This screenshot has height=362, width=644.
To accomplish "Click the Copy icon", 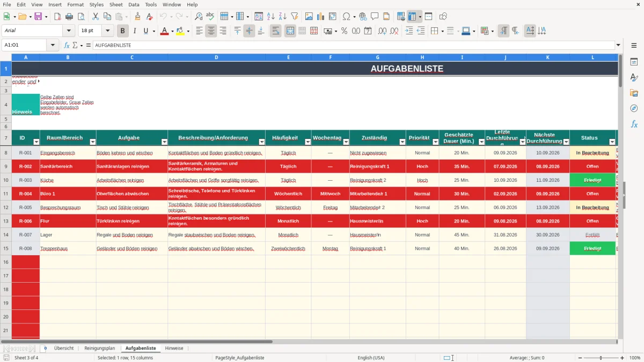I will [x=107, y=17].
